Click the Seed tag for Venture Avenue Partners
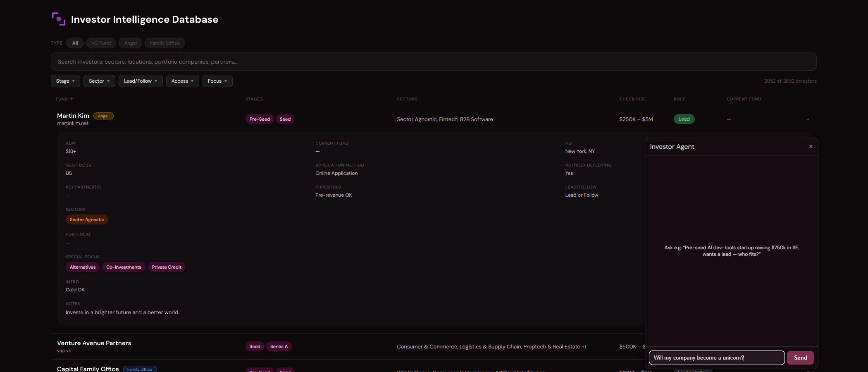The height and width of the screenshot is (372, 868). pos(255,346)
